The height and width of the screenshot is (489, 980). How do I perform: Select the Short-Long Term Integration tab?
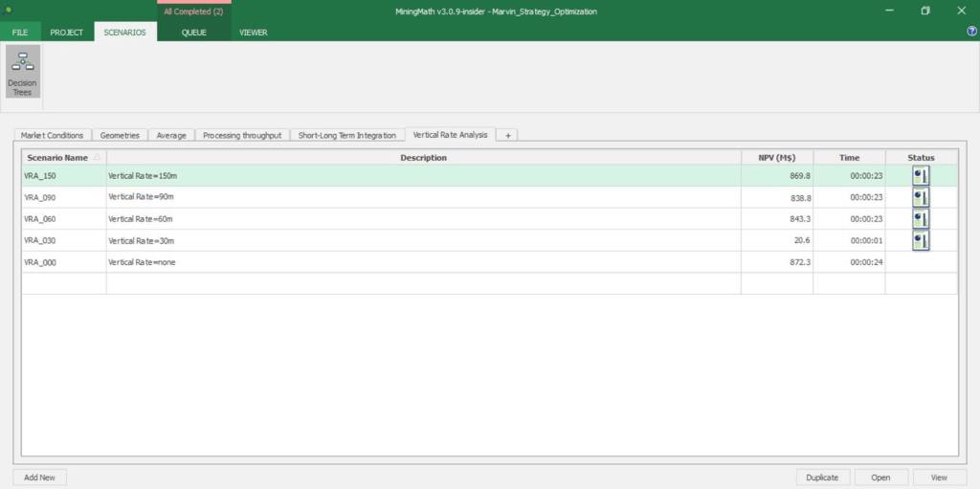coord(346,135)
